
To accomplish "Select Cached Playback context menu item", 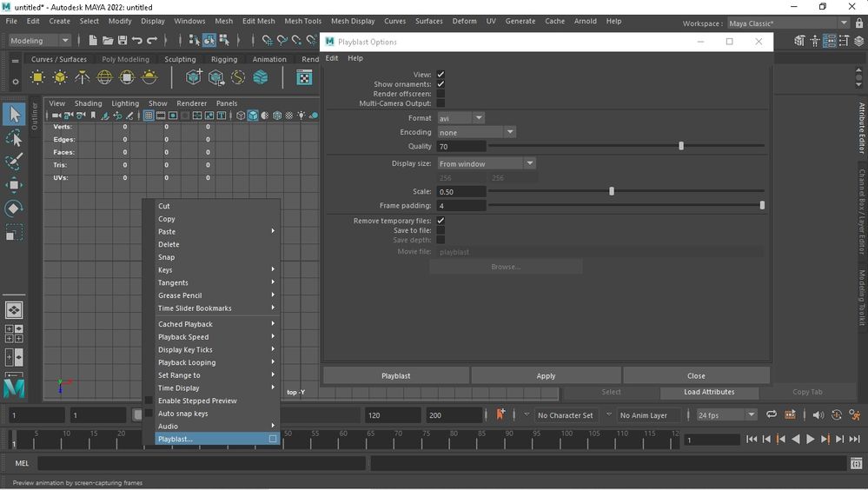I will point(217,324).
